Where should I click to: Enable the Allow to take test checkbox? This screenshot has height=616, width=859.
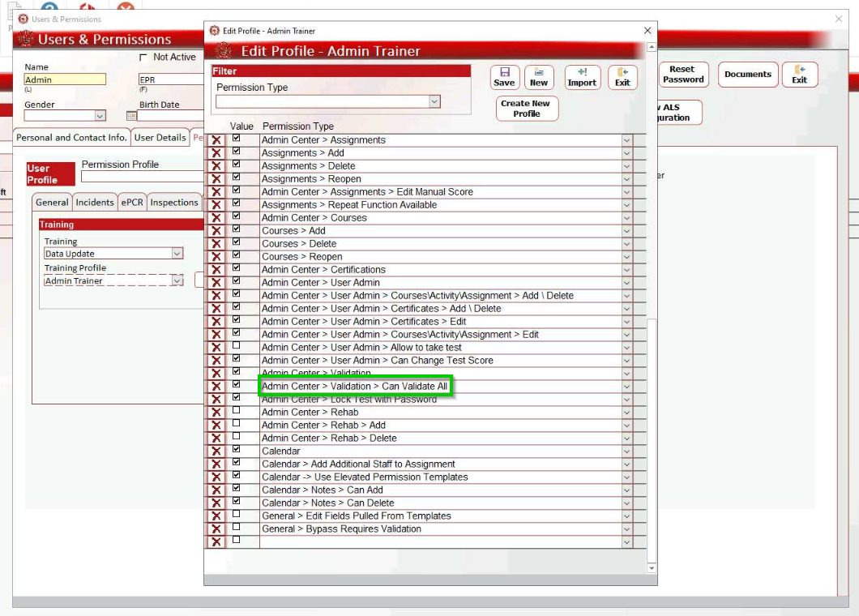pos(237,346)
